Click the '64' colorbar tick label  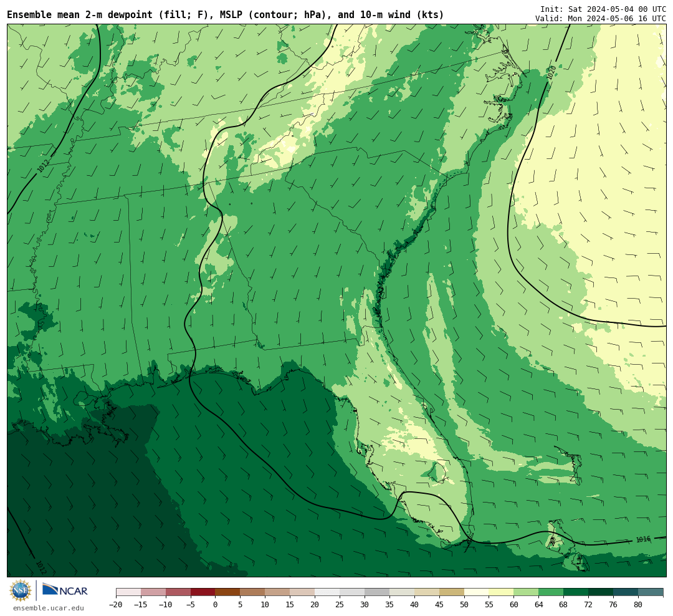538,605
